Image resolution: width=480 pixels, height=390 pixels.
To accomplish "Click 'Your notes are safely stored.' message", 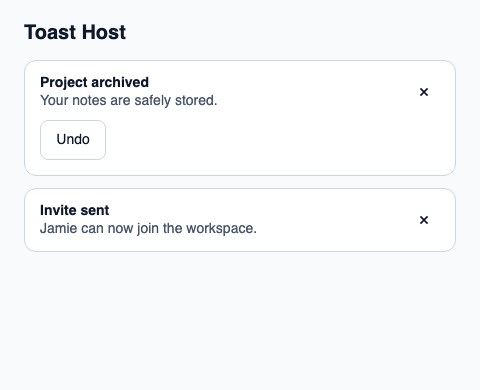I will coord(129,100).
